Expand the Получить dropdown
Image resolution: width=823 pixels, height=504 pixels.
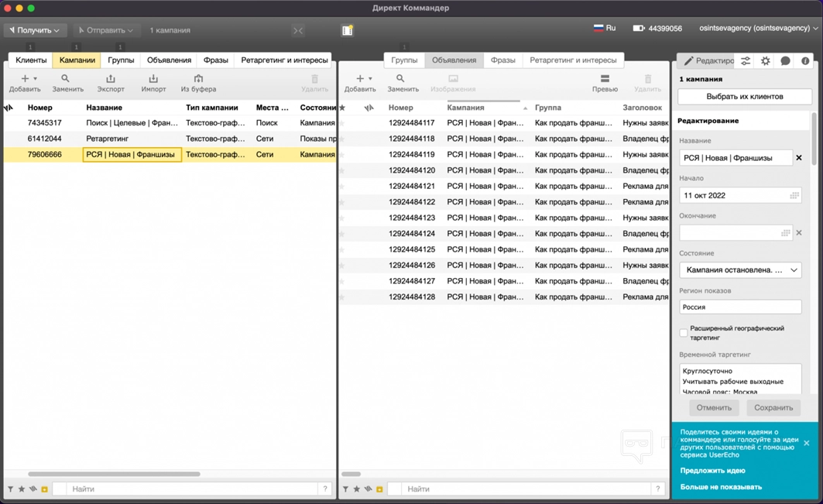(35, 30)
